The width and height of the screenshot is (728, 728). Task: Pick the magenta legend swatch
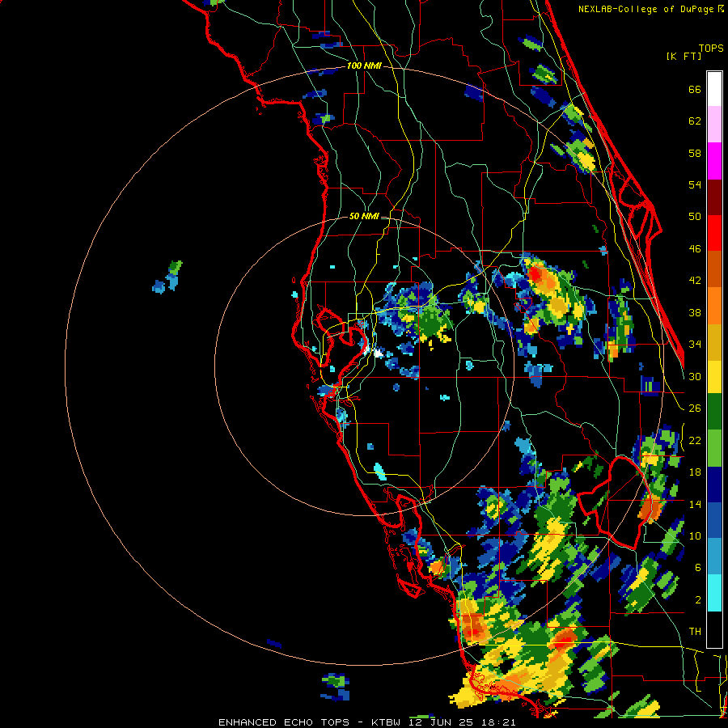pyautogui.click(x=714, y=161)
